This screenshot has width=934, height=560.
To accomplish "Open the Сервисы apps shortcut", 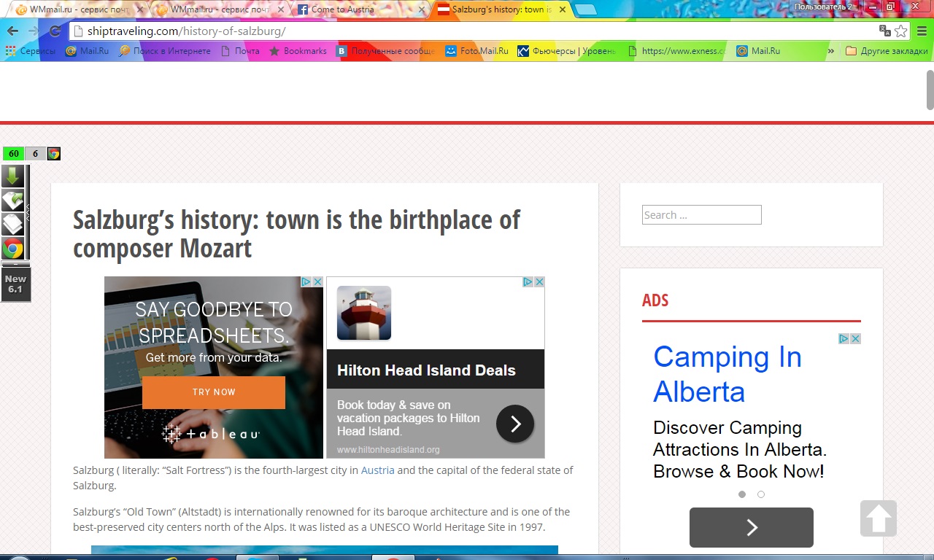I will 30,51.
